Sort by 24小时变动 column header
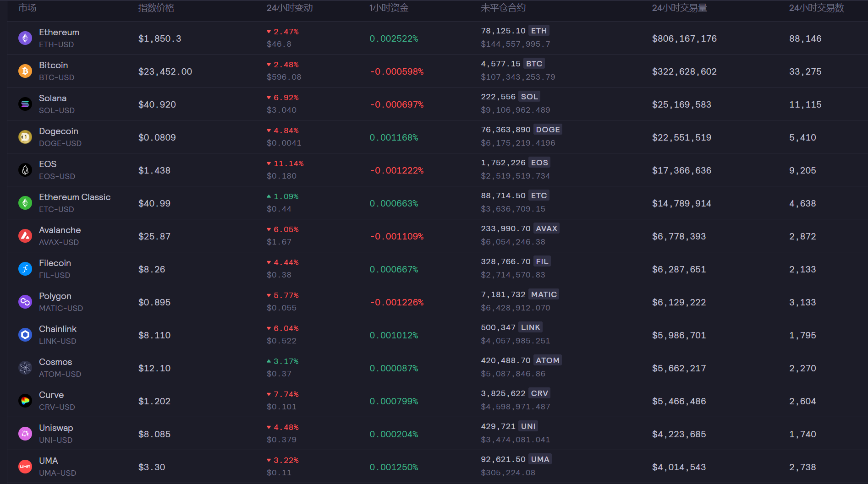868x484 pixels. click(290, 8)
